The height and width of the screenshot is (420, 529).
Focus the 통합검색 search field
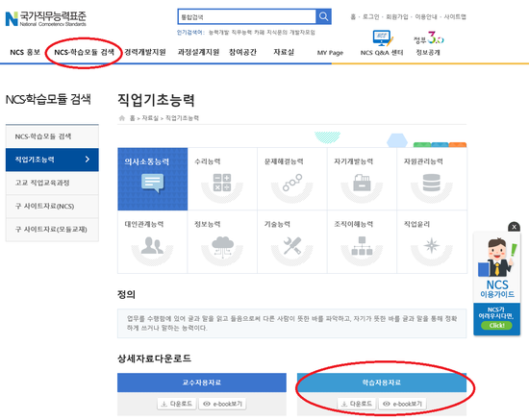coord(246,16)
